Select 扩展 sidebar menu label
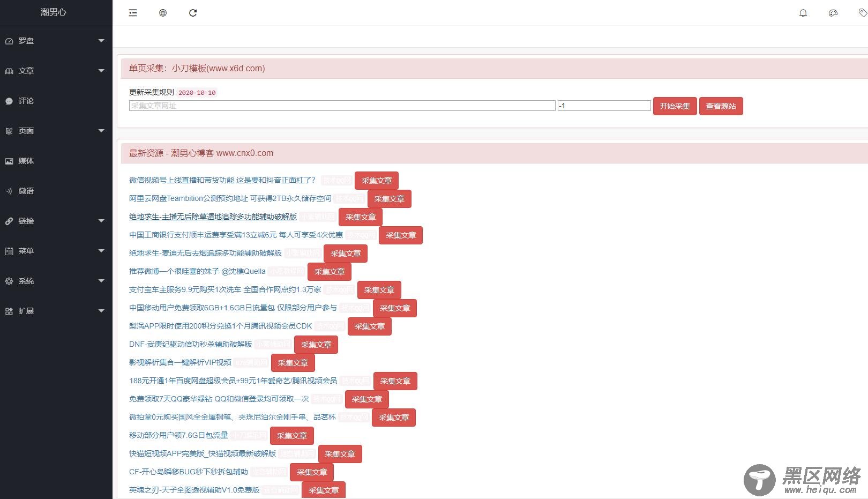This screenshot has width=868, height=499. coord(26,311)
